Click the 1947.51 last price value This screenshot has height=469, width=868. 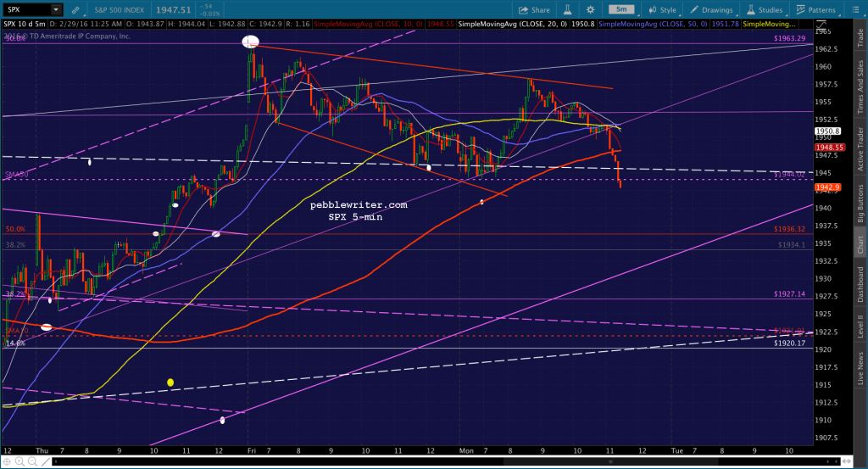[173, 10]
